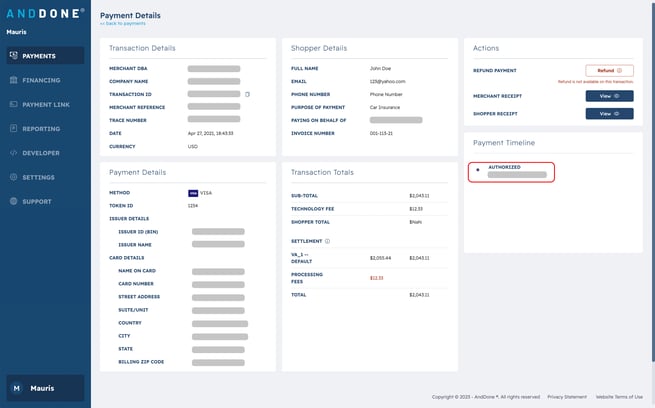Screen dimensions: 655x408
Task: Open the Website Terms of Use link
Action: point(619,397)
